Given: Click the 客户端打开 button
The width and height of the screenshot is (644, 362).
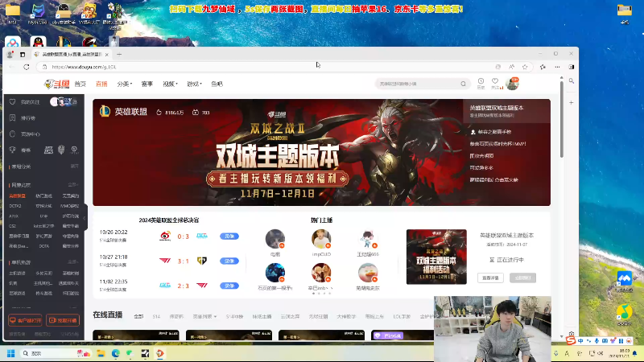Looking at the screenshot, I should tap(26, 320).
